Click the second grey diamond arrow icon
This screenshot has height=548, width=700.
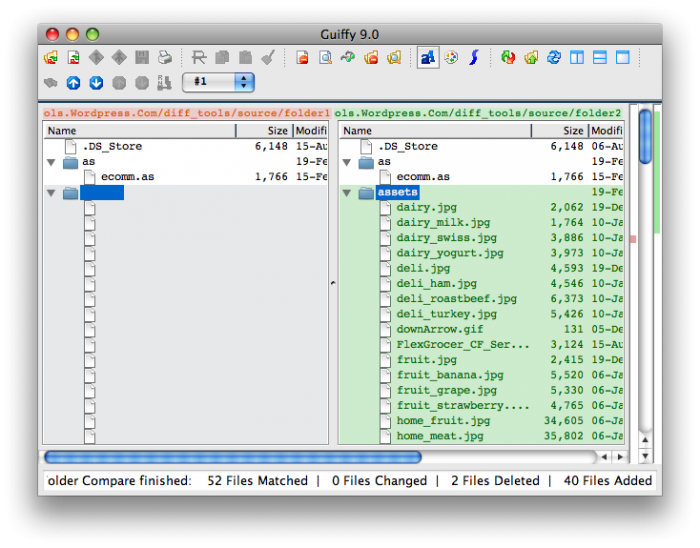(119, 58)
